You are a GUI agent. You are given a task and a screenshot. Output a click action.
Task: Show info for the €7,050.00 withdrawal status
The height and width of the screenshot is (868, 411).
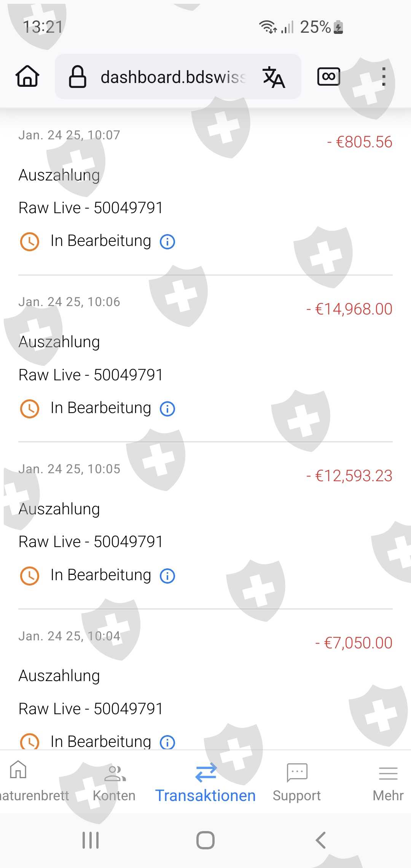(x=167, y=742)
